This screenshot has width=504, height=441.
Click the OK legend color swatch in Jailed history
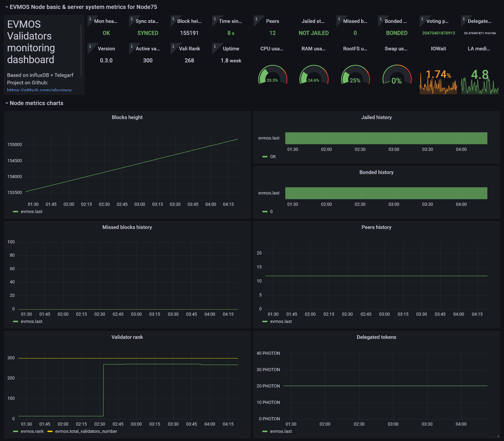pyautogui.click(x=265, y=156)
